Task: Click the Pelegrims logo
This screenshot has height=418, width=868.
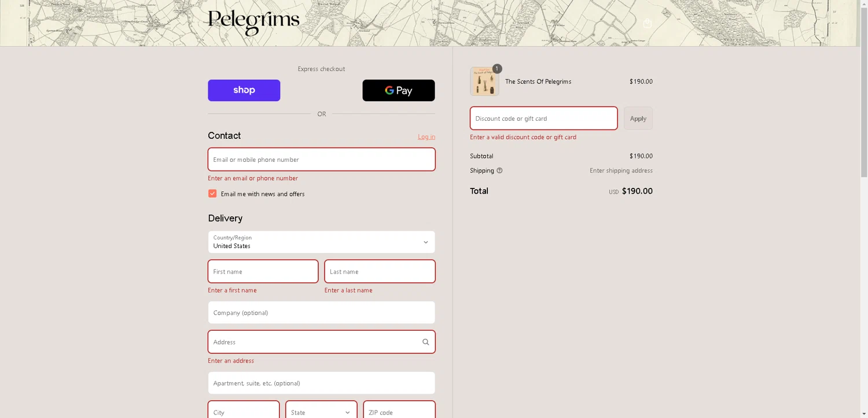Action: click(253, 23)
